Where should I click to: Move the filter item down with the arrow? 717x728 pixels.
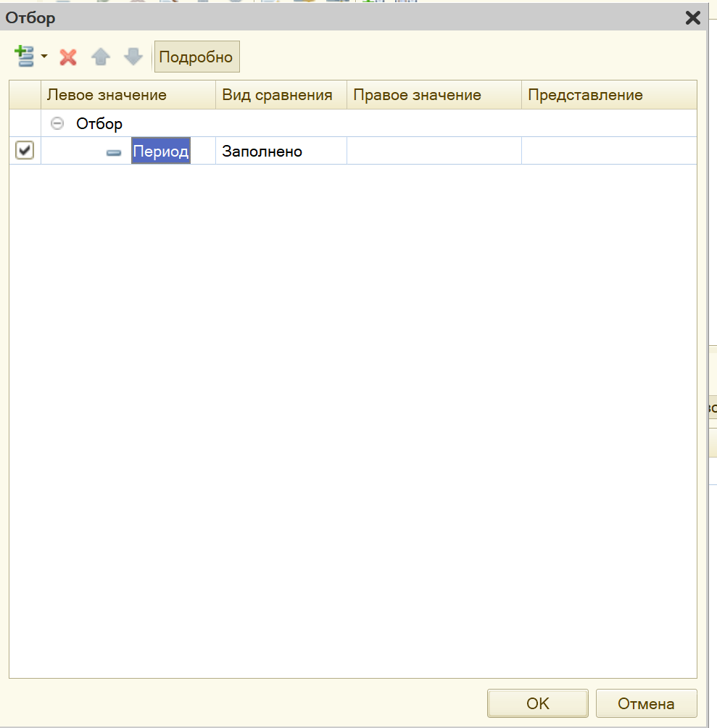(x=133, y=57)
